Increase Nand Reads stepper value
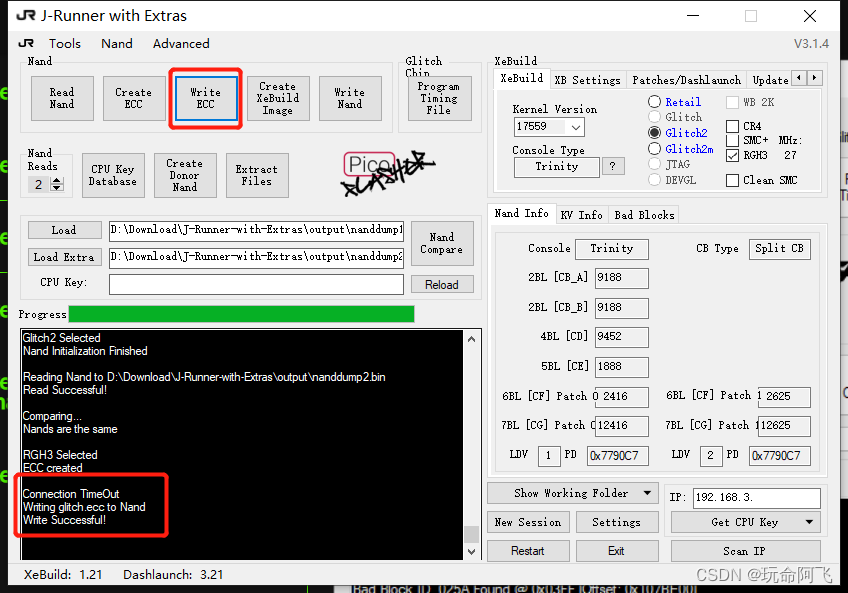The width and height of the screenshot is (848, 593). (x=56, y=180)
